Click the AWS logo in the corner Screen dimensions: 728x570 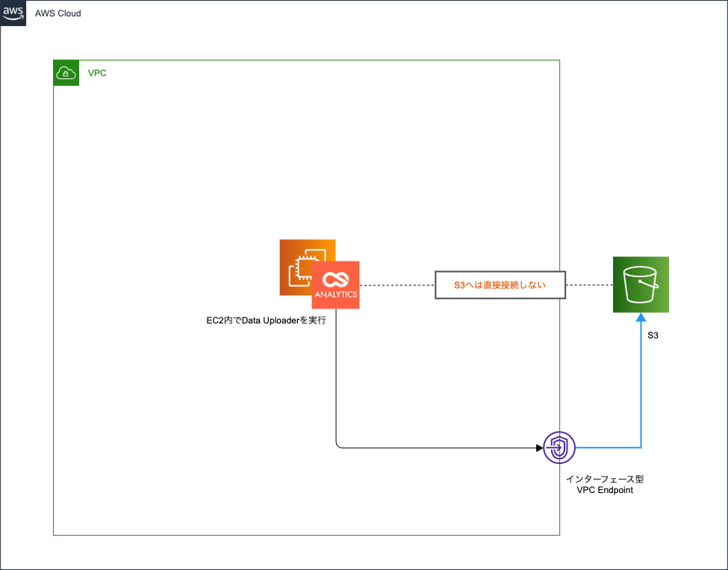click(x=13, y=13)
